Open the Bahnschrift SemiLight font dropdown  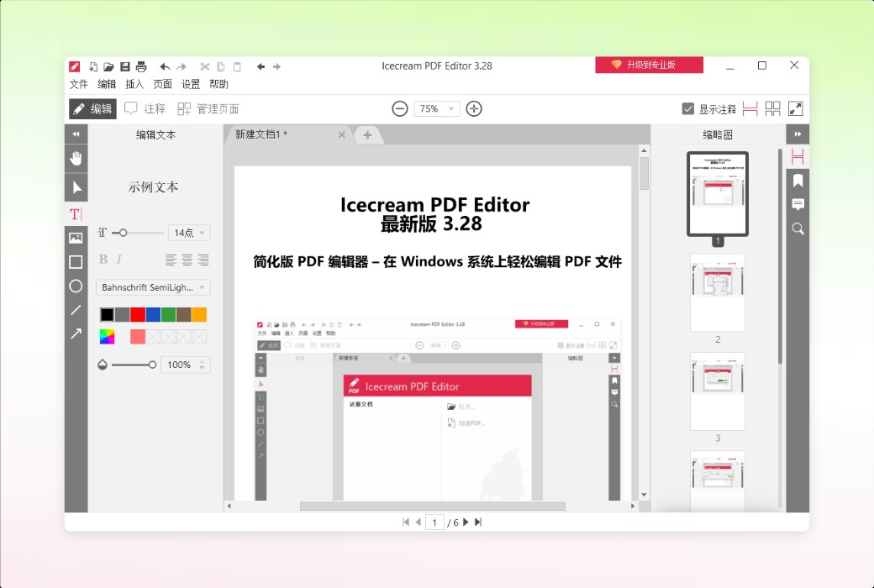point(153,287)
